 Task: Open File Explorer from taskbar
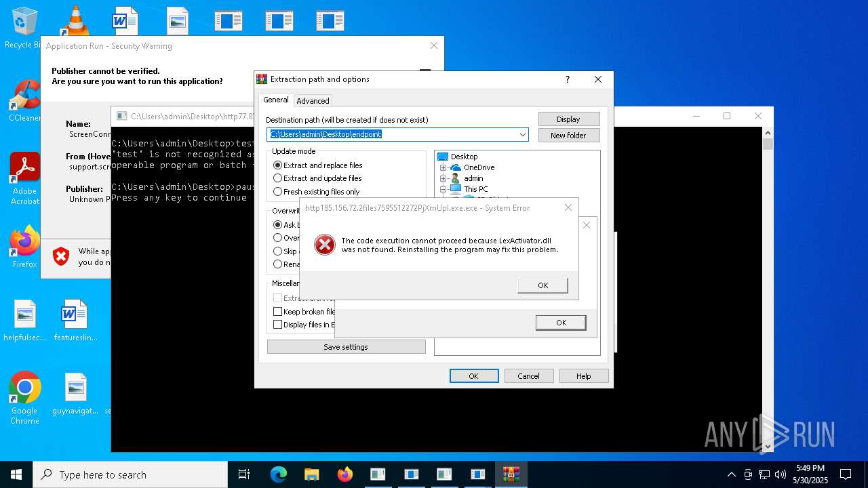[311, 474]
